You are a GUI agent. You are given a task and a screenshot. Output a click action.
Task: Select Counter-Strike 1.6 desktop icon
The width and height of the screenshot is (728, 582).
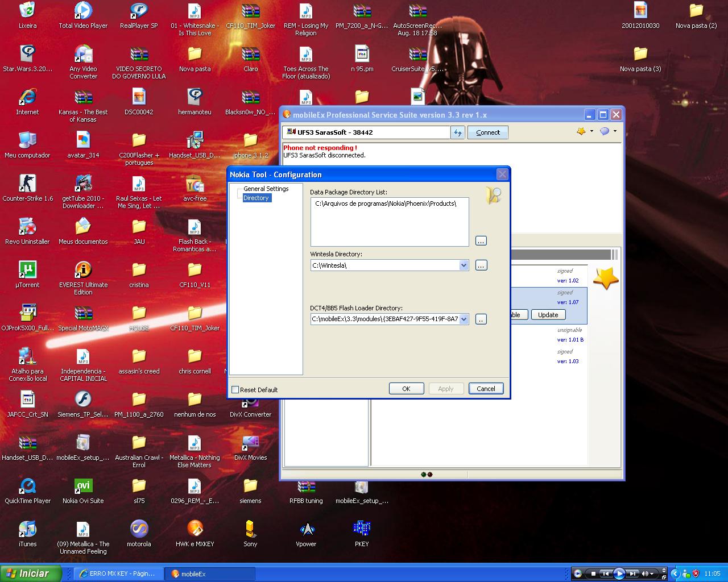click(27, 189)
